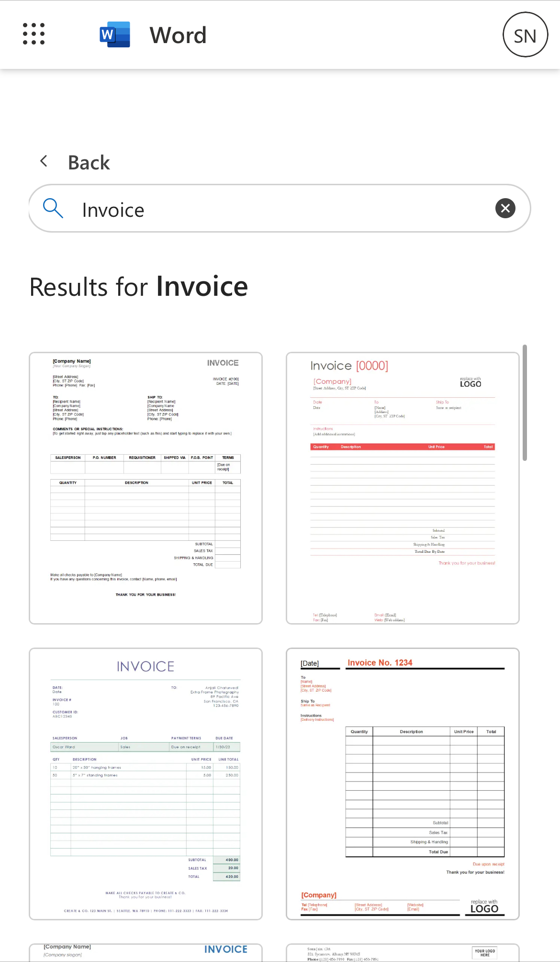Click the Results for Invoice heading

tap(139, 287)
